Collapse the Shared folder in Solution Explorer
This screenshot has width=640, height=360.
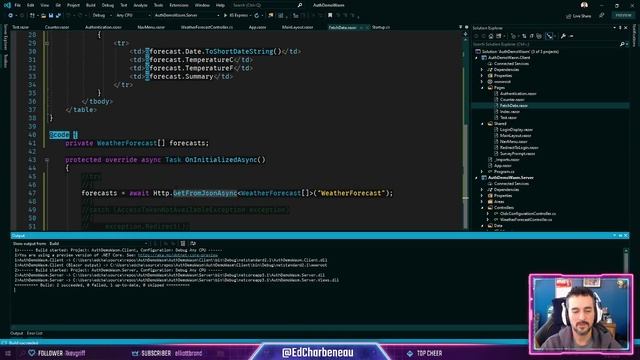(482, 124)
